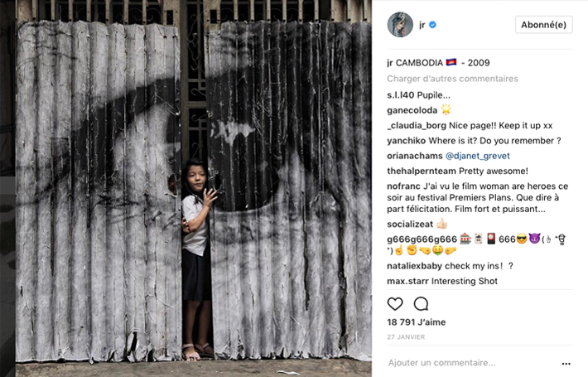Visit commenter nofranc's profile
The width and height of the screenshot is (588, 377).
click(403, 186)
